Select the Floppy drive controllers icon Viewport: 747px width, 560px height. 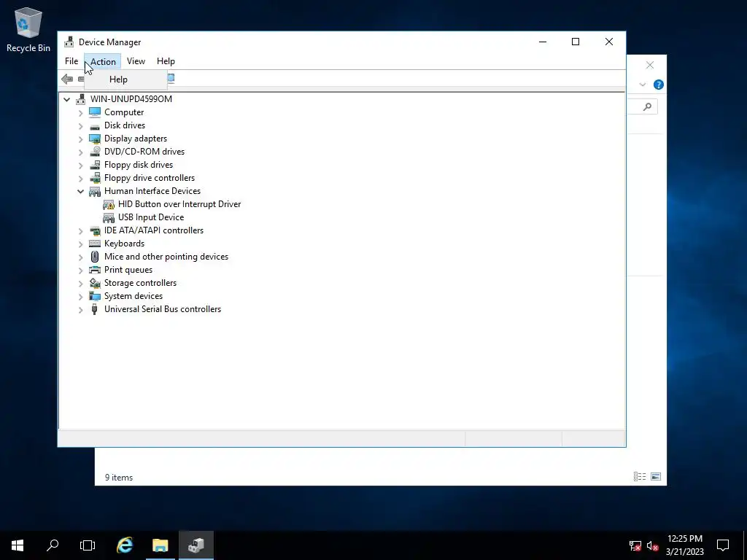95,178
